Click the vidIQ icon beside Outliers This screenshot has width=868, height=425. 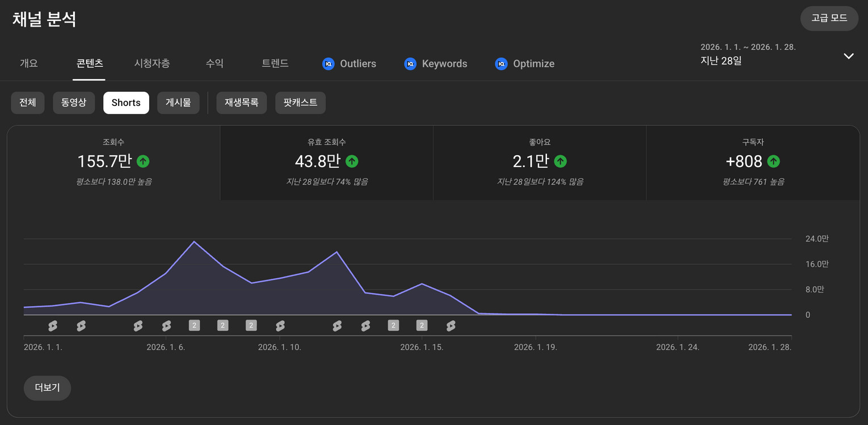(x=328, y=63)
